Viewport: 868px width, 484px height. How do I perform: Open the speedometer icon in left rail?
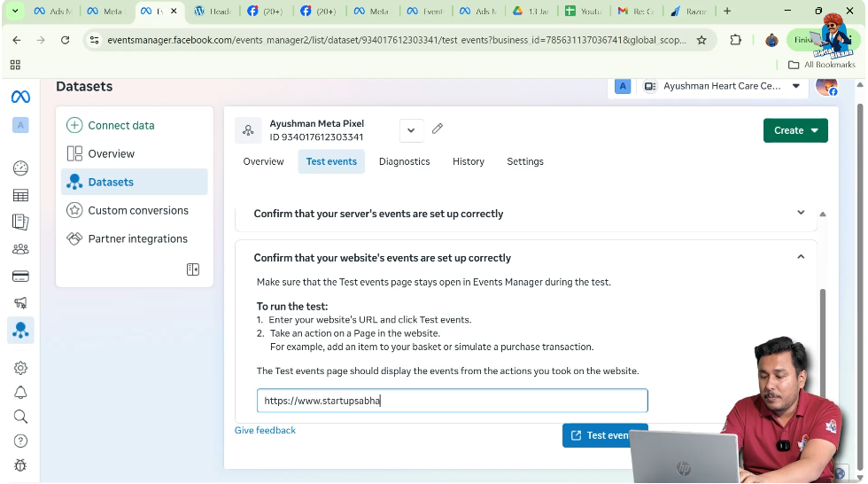(20, 168)
